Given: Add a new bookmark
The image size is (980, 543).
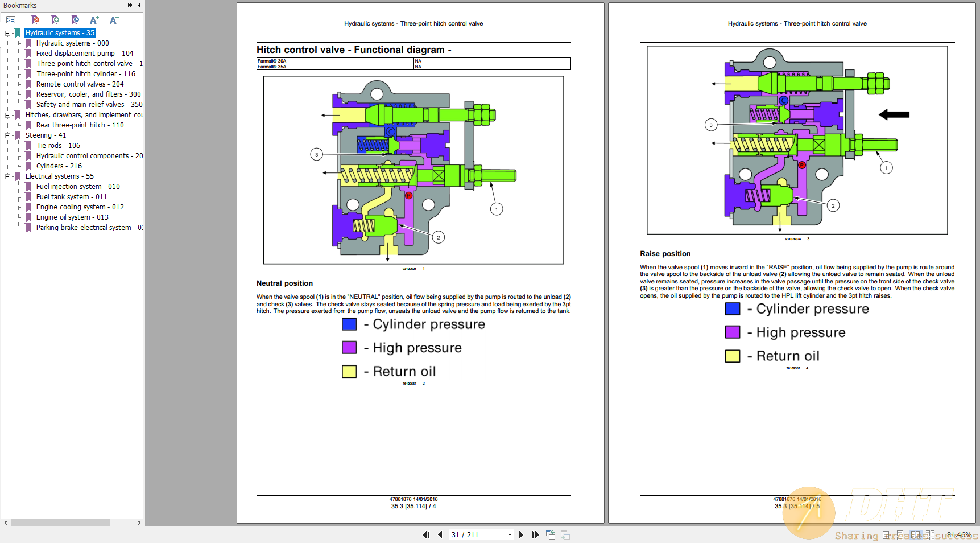Looking at the screenshot, I should point(55,19).
